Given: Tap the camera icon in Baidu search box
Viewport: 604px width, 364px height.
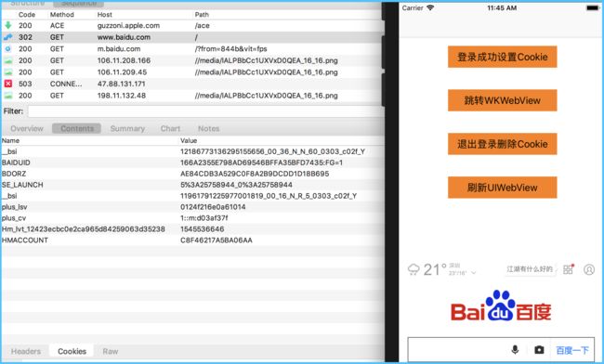Looking at the screenshot, I should [539, 349].
